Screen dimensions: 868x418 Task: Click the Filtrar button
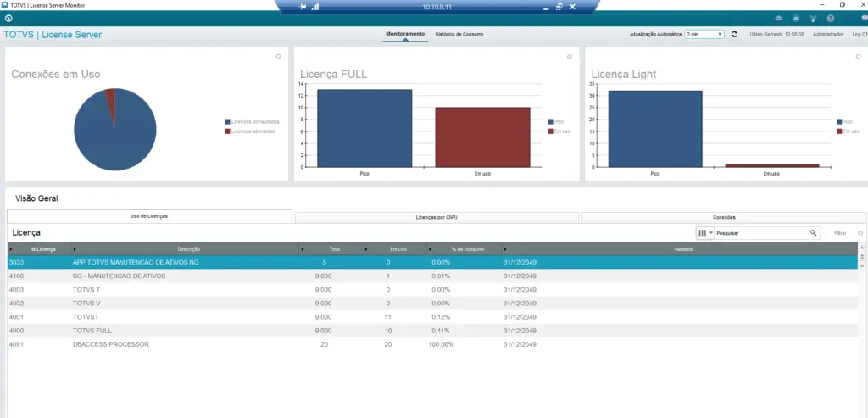840,232
